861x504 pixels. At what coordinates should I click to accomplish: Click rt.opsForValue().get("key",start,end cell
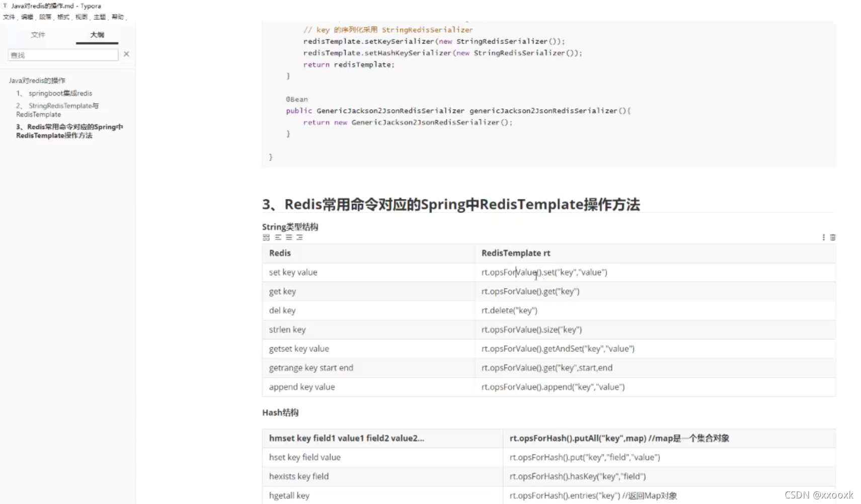pos(655,368)
